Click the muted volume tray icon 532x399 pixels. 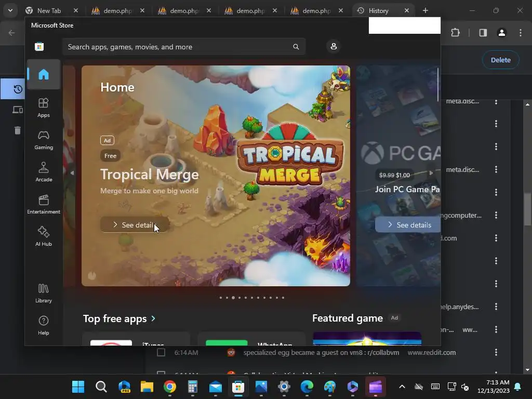(x=465, y=387)
